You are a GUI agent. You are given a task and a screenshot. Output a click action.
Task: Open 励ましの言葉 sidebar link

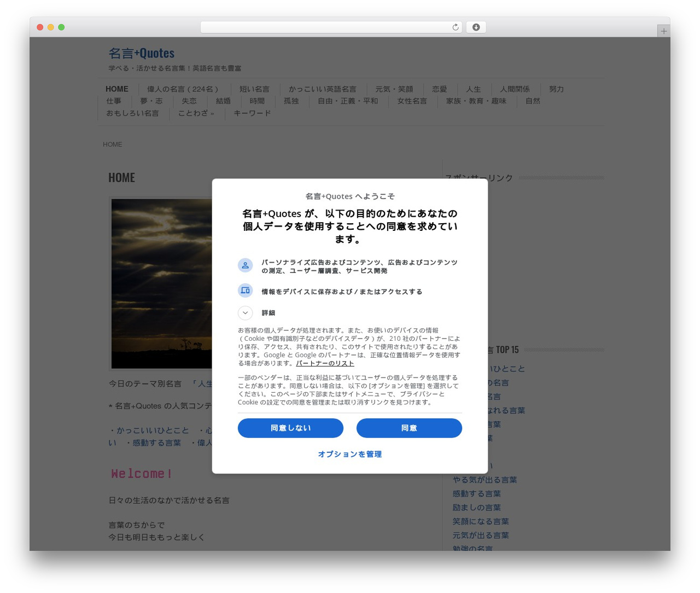coord(476,508)
